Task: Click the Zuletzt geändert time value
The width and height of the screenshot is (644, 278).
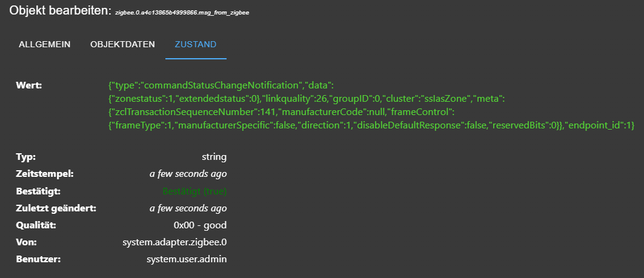Action: pyautogui.click(x=188, y=208)
